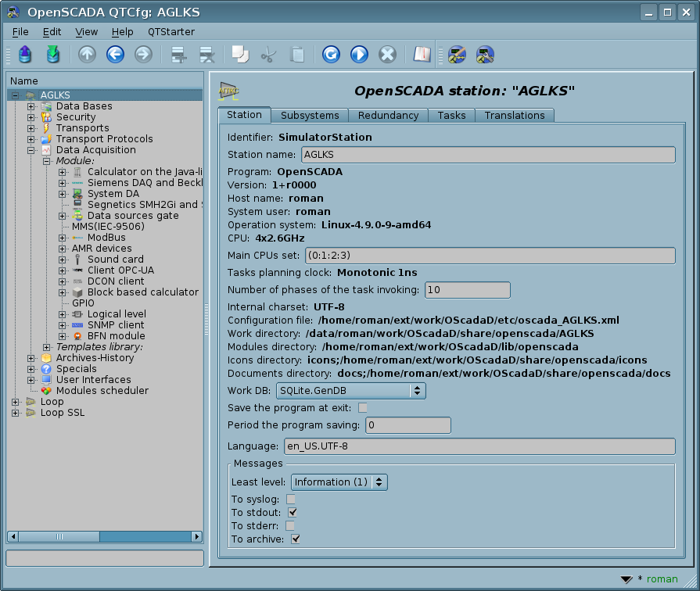This screenshot has width=700, height=591.
Task: Uncheck the To archive checkbox
Action: point(295,539)
